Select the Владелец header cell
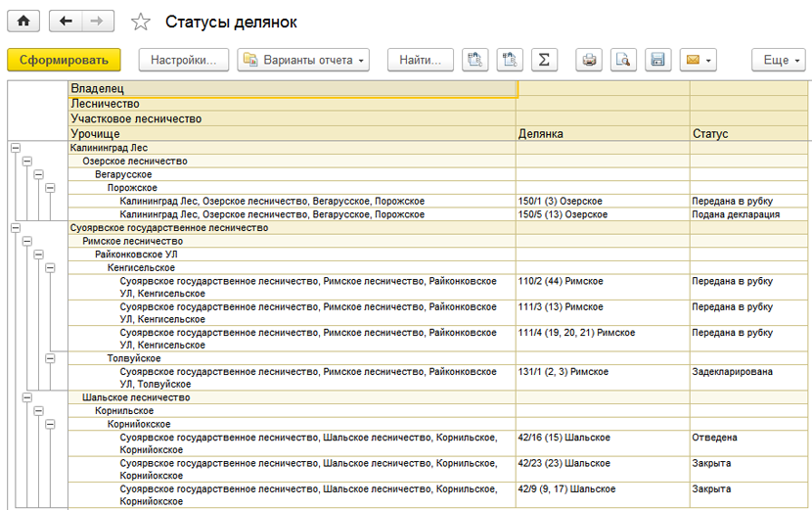The height and width of the screenshot is (510, 812). coord(293,89)
